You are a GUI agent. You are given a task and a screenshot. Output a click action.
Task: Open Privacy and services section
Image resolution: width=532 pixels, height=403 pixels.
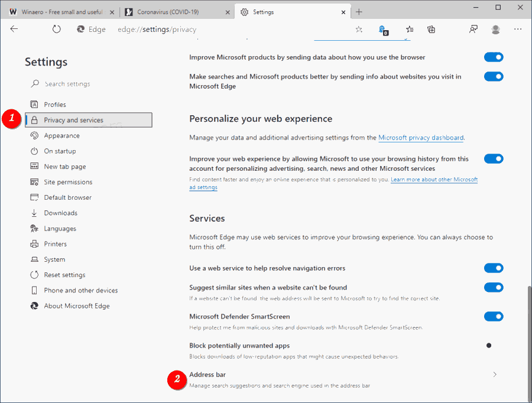click(89, 120)
